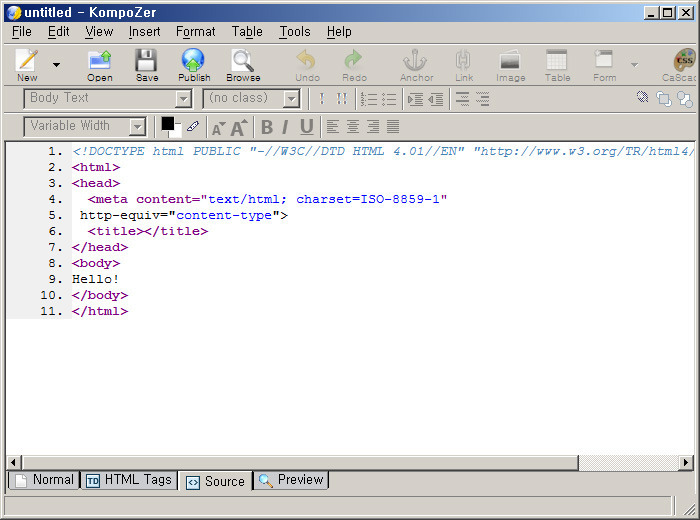Switch to the HTML Tags view tab

point(129,480)
